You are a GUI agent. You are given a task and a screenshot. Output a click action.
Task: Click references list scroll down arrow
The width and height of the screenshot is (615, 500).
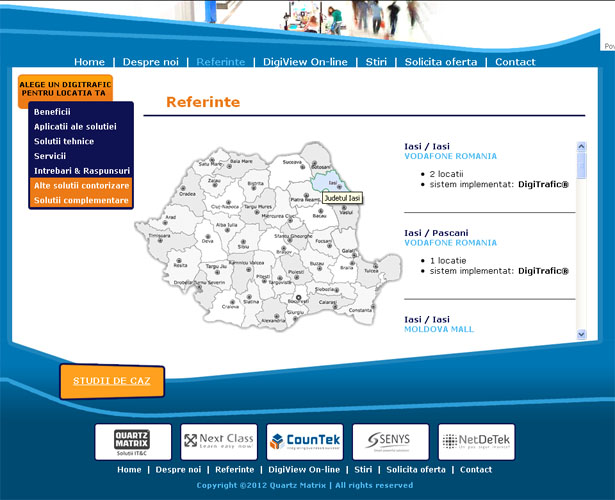581,334
